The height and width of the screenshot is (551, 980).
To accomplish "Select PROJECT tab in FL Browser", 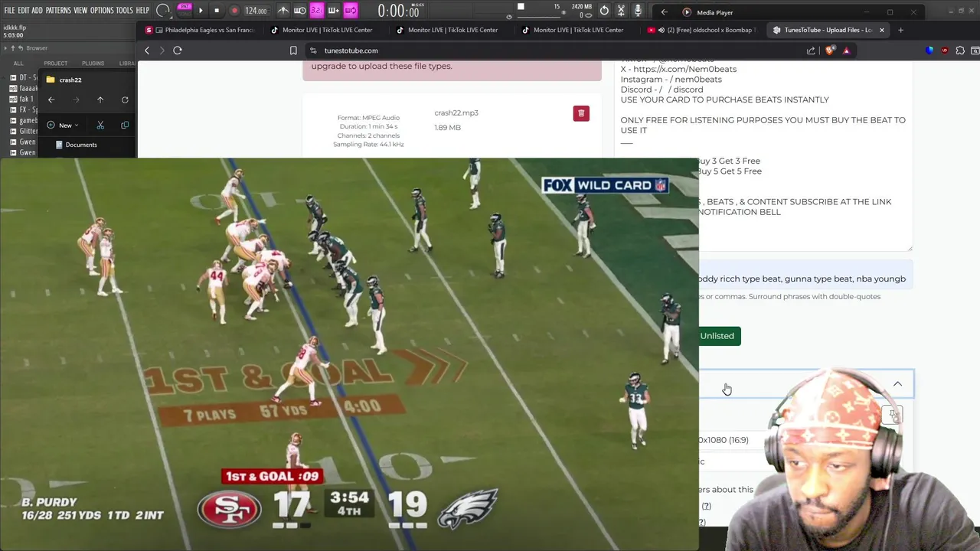I will [55, 64].
